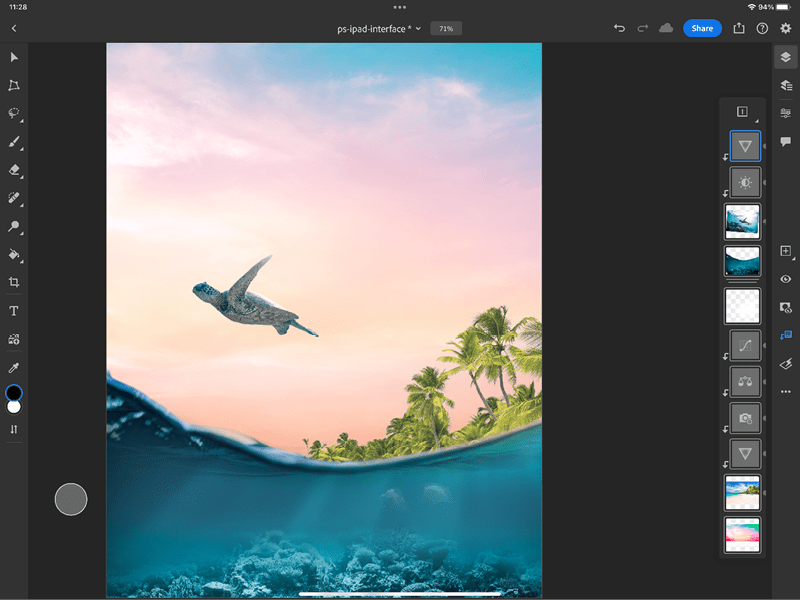800x600 pixels.
Task: Select the Transform tool
Action: pyautogui.click(x=14, y=85)
